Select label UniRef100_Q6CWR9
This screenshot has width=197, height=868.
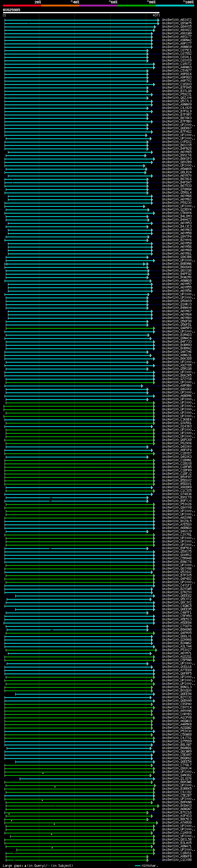tap(176, 751)
